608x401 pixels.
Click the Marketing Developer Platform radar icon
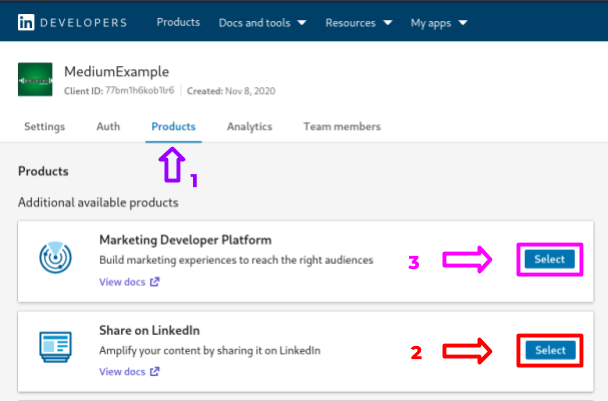tap(55, 258)
